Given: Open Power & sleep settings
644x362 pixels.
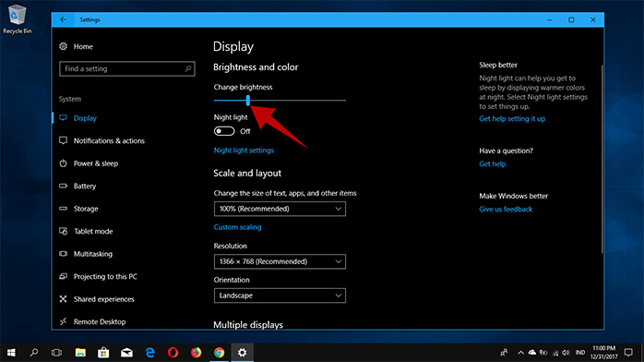Looking at the screenshot, I should [96, 163].
